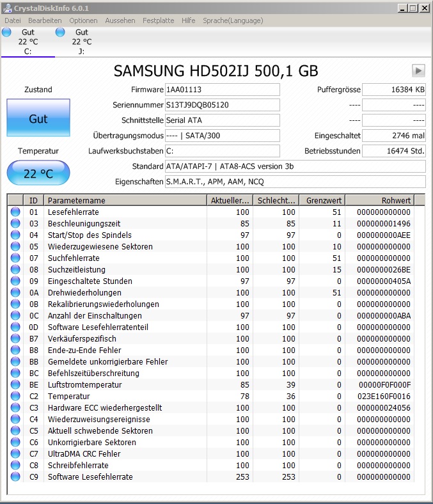
Task: Click the status orb for Suchzeitleistung
Action: tap(15, 269)
